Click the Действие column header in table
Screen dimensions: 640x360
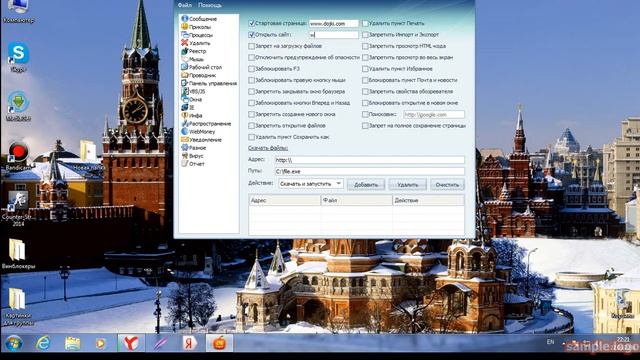coord(428,200)
